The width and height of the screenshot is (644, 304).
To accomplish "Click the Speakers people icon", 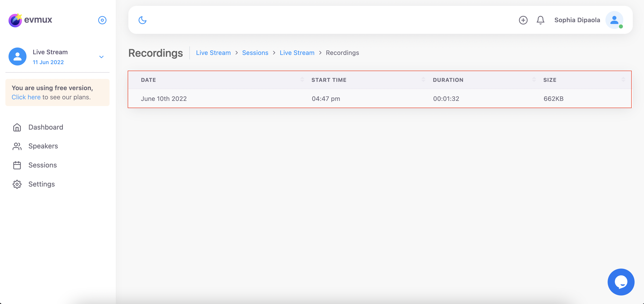I will click(x=17, y=146).
